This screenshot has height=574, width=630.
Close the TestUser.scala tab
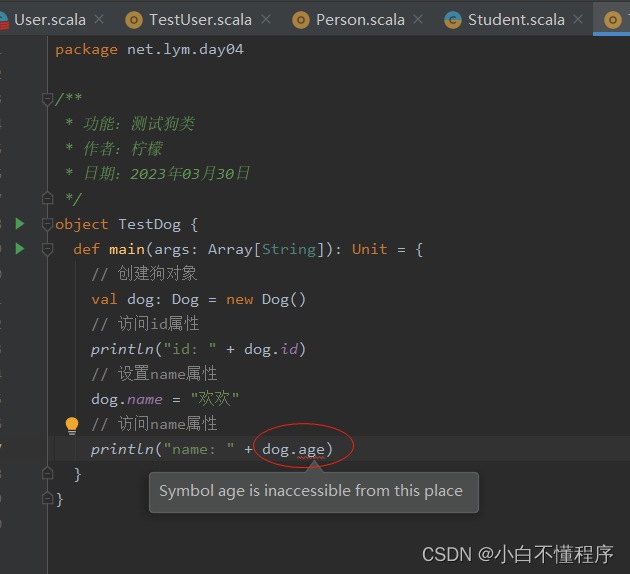tap(266, 19)
